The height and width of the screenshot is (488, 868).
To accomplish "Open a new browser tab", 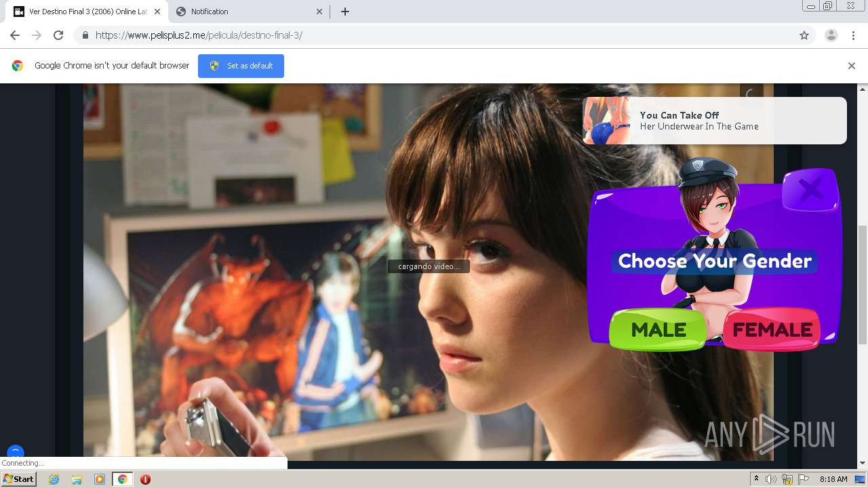I will 344,12.
